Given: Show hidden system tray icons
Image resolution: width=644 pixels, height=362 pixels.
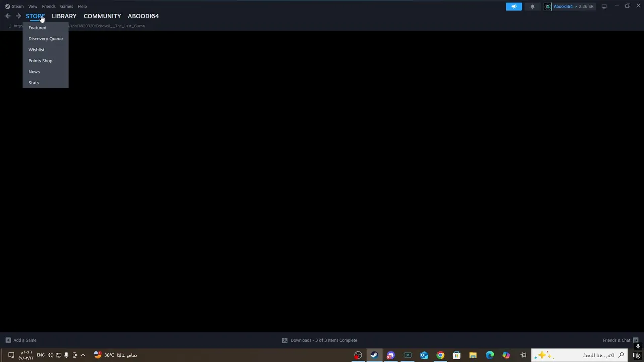Looking at the screenshot, I should (x=83, y=355).
